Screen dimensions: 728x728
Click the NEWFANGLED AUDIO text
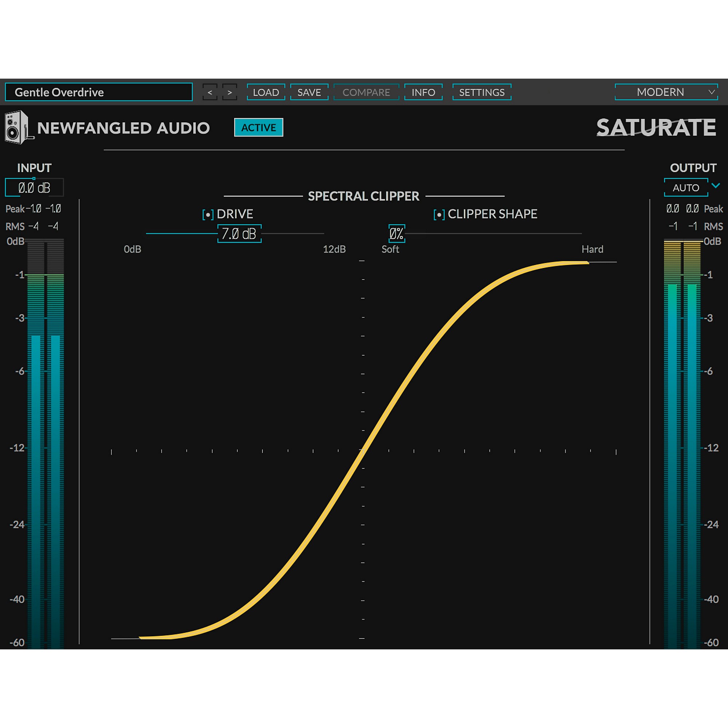(123, 128)
